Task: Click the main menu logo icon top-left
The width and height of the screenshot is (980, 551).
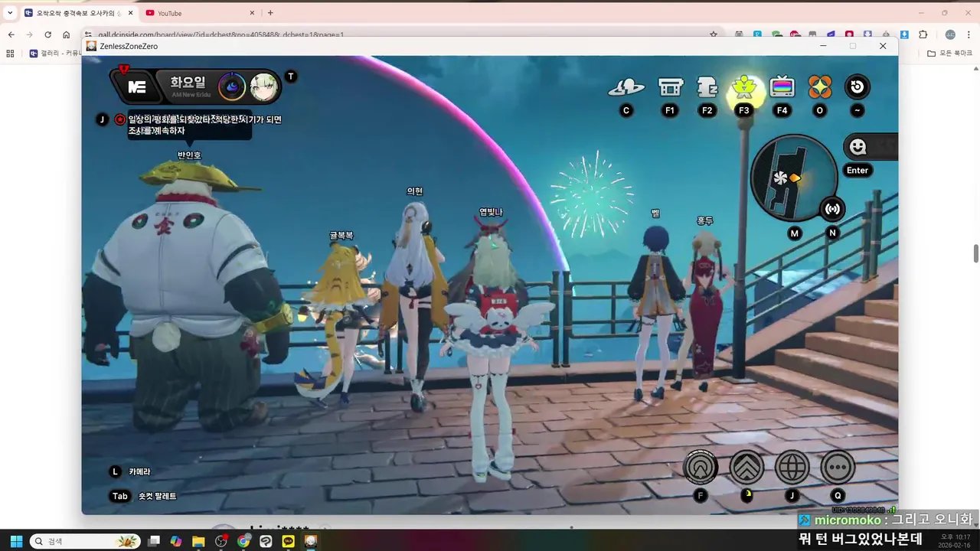Action: tap(136, 87)
